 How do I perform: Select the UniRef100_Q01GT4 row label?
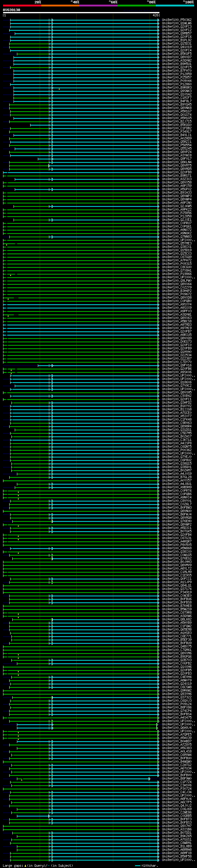click(177, 115)
